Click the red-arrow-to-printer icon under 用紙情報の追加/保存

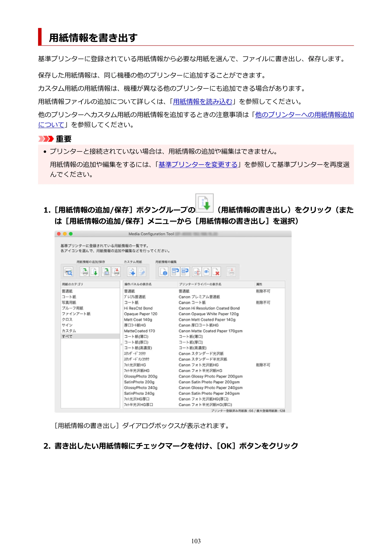(x=116, y=272)
